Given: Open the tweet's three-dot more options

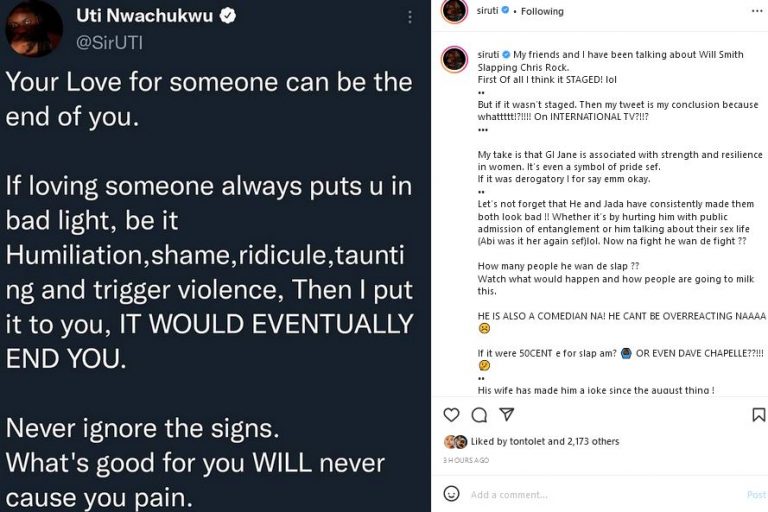Looking at the screenshot, I should click(x=408, y=17).
